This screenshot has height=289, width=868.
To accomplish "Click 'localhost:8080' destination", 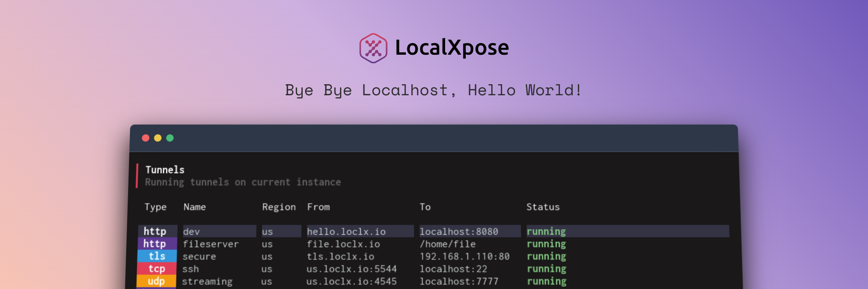I will [x=459, y=231].
